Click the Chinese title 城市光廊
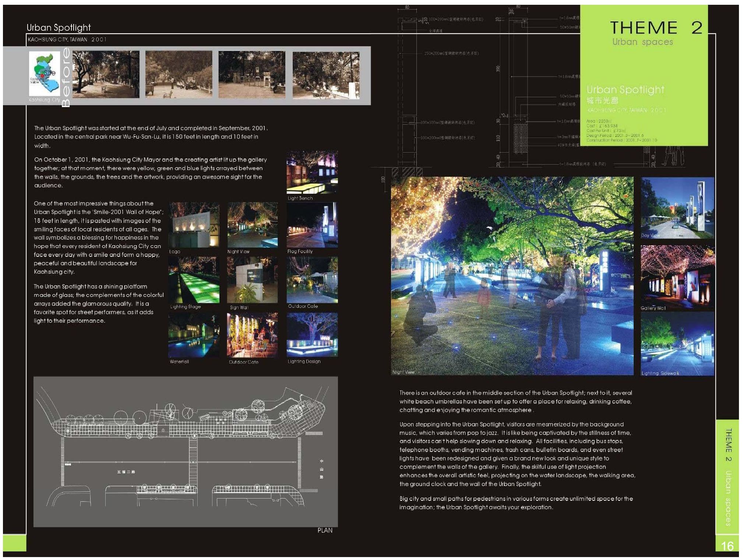The width and height of the screenshot is (743, 560). pyautogui.click(x=602, y=100)
